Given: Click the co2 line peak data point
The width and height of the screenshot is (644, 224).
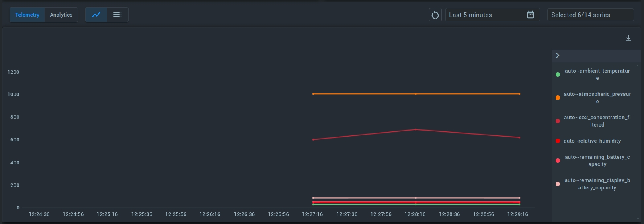Looking at the screenshot, I should (x=416, y=129).
